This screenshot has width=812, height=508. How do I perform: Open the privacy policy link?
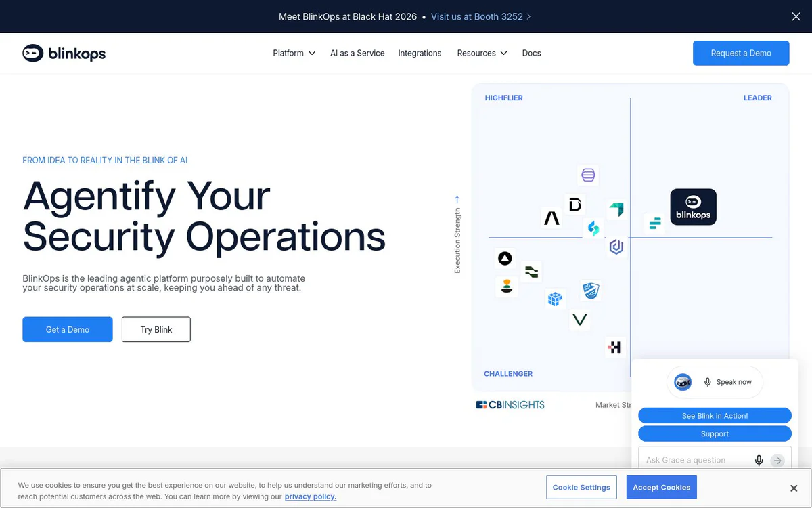click(311, 496)
